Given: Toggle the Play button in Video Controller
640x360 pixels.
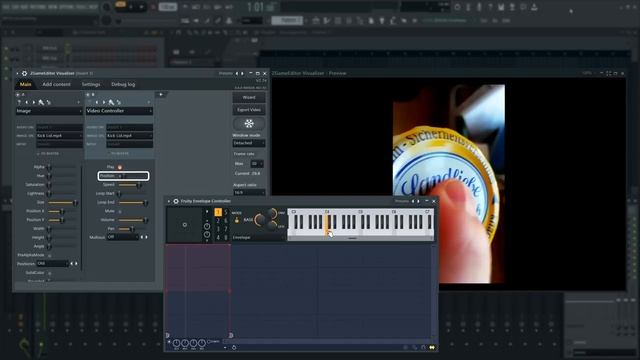Looking at the screenshot, I should pos(120,167).
